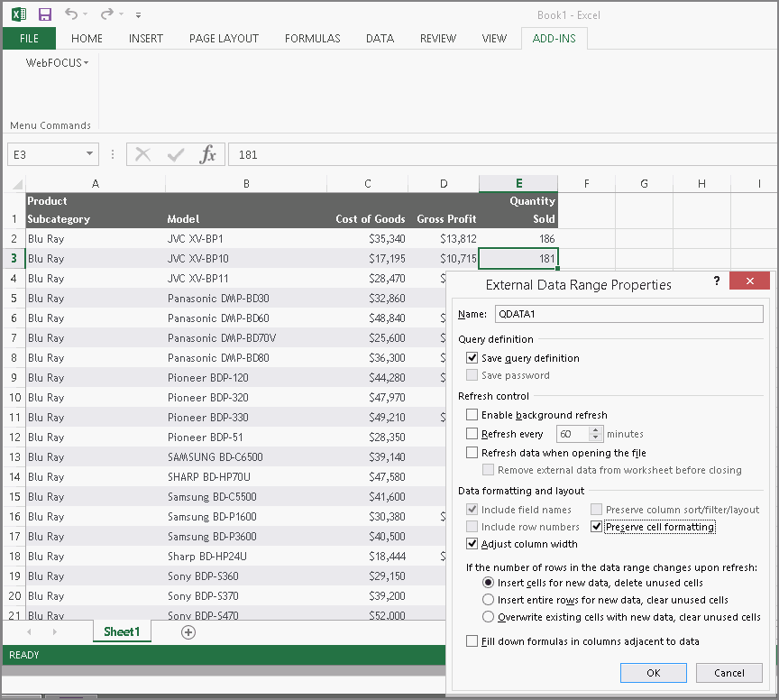779x700 pixels.
Task: Select column A header
Action: pos(96,184)
